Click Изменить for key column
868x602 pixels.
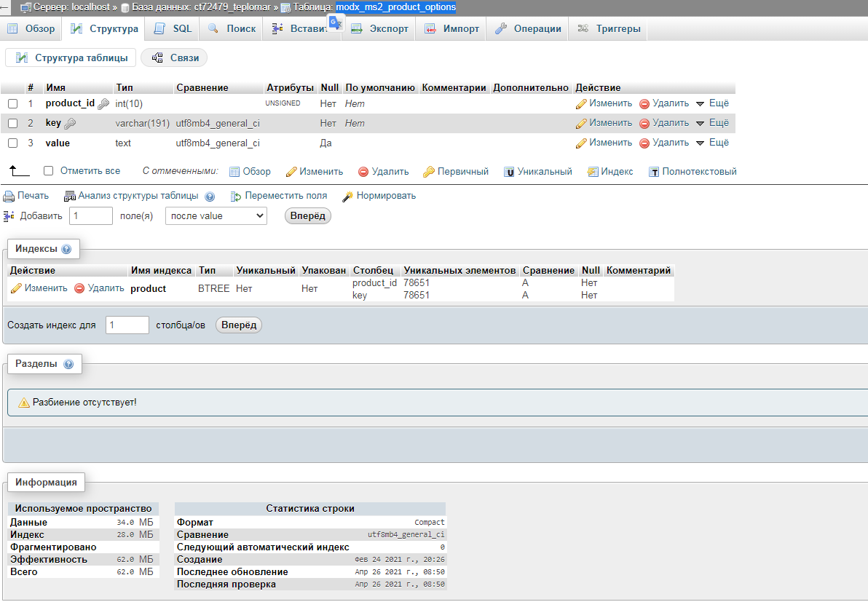(604, 123)
